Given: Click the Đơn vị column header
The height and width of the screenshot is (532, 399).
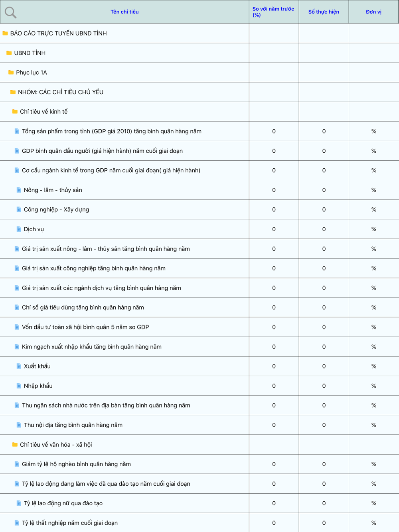Looking at the screenshot, I should coord(373,12).
